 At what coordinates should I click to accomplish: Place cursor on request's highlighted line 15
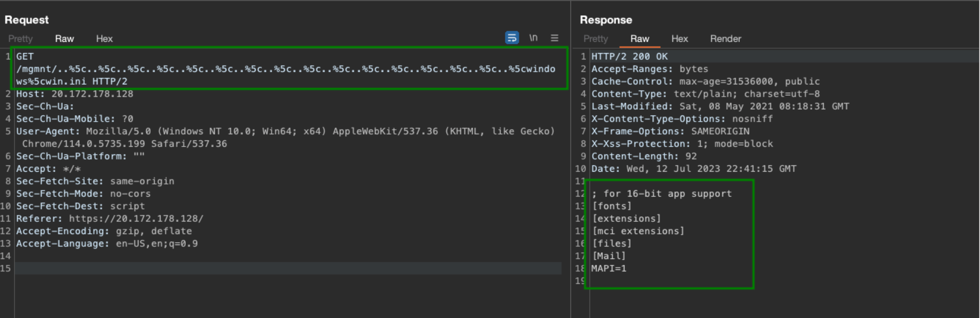click(x=288, y=268)
